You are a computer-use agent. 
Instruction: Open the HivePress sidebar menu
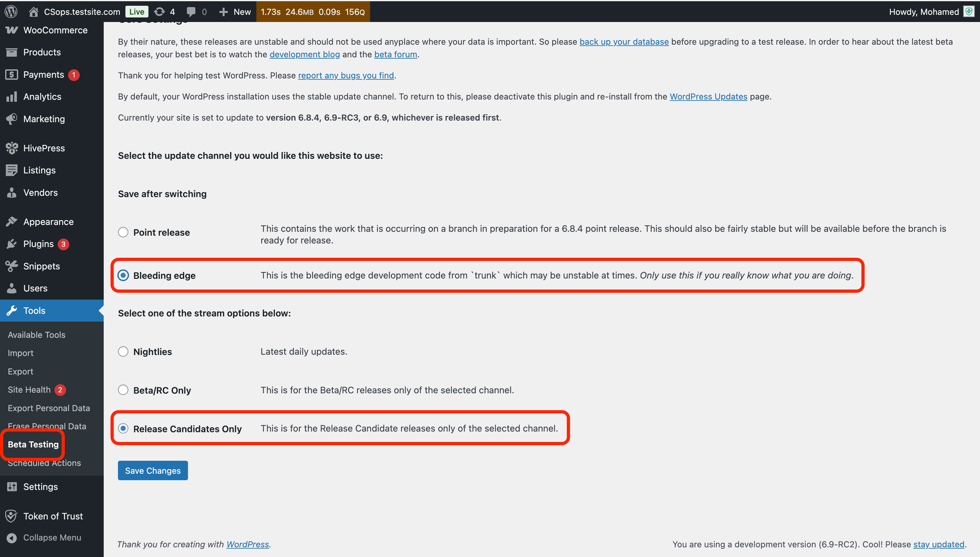coord(44,148)
